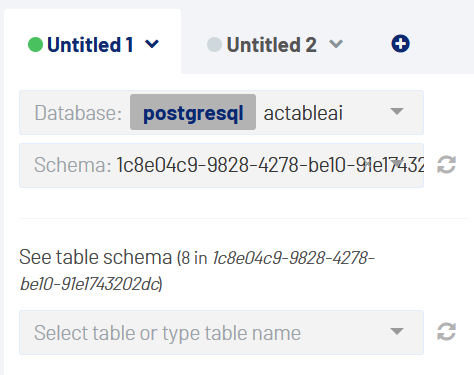
Task: Add a new query tab with plus icon
Action: [x=400, y=44]
